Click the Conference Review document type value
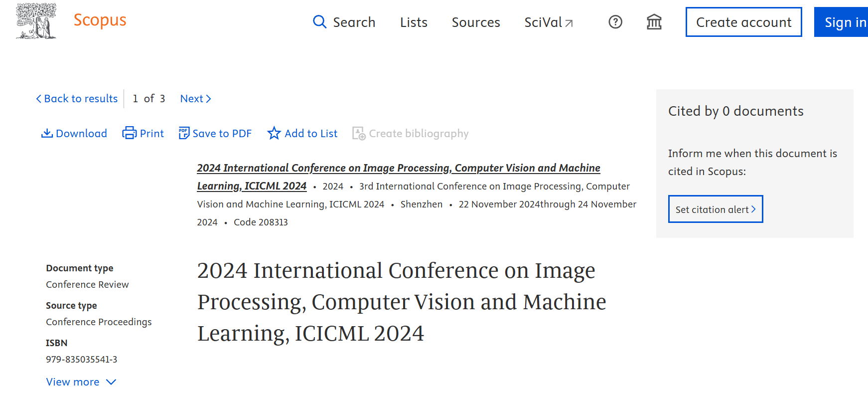This screenshot has height=394, width=868. [87, 284]
